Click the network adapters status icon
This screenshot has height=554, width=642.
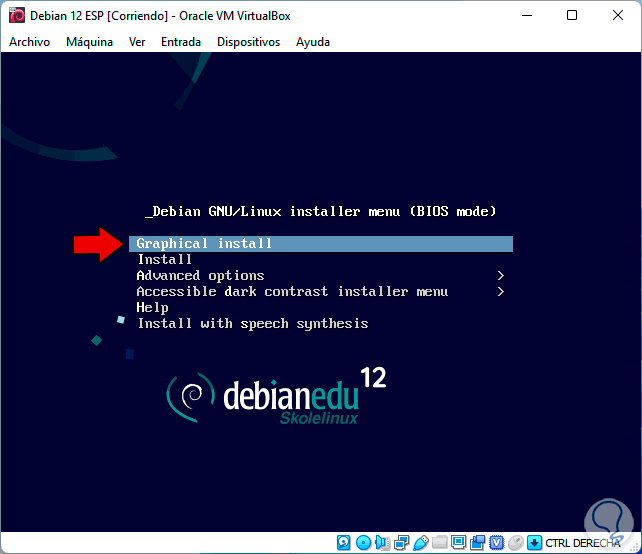click(x=401, y=543)
